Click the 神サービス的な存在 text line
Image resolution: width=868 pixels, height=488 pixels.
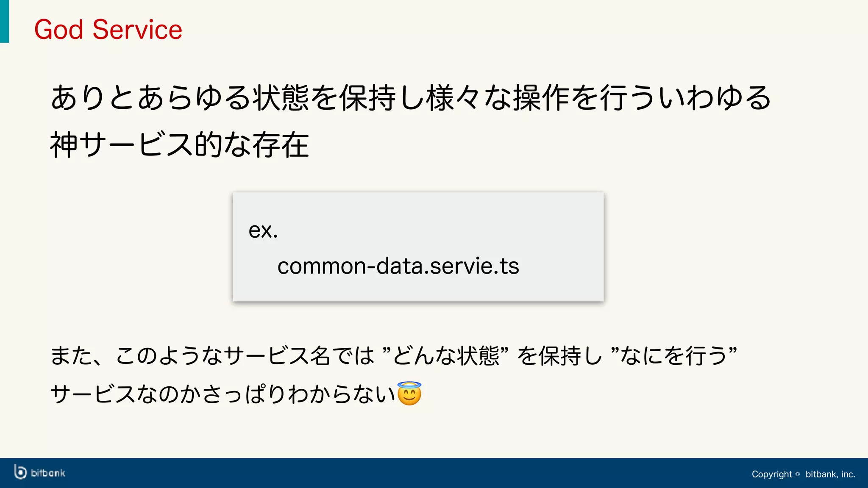point(180,145)
